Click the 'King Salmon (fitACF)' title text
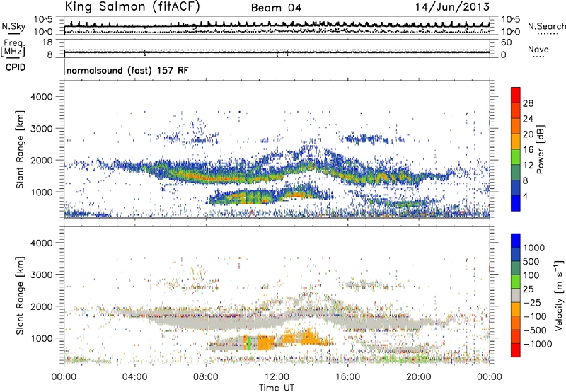 132,7
